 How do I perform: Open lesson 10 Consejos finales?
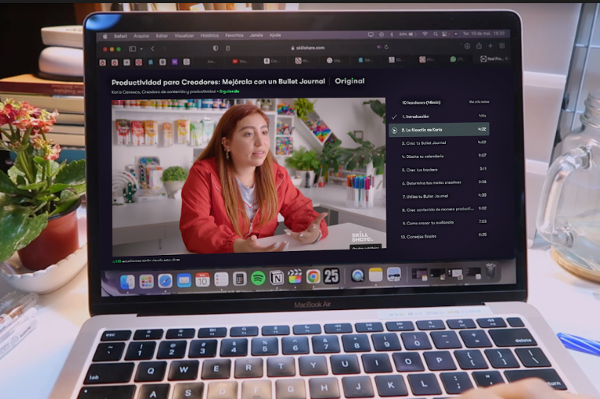[x=439, y=236]
